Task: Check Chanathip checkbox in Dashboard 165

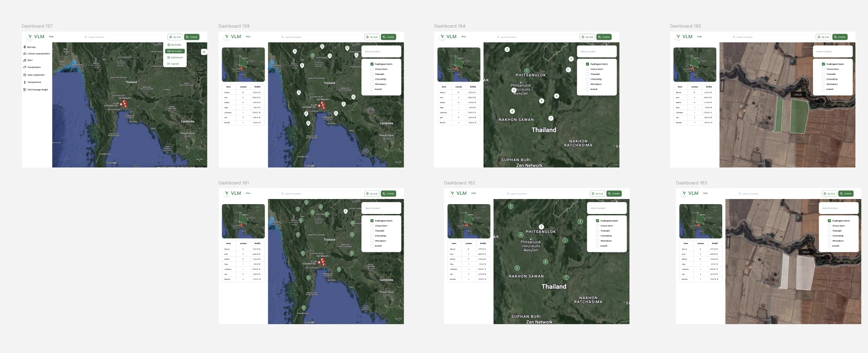Action: point(823,79)
